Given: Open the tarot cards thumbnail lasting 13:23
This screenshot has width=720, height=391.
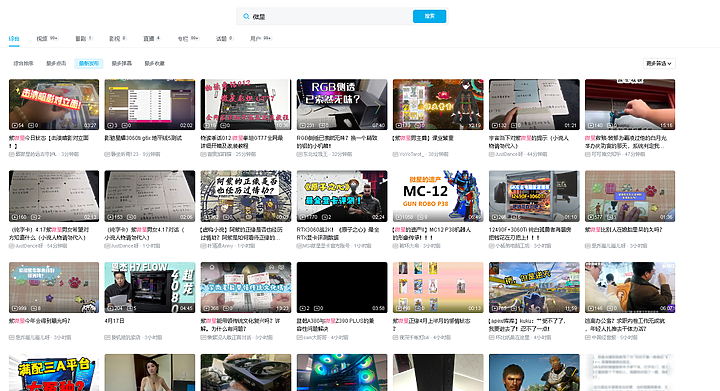Looking at the screenshot, I should pyautogui.click(x=246, y=287).
